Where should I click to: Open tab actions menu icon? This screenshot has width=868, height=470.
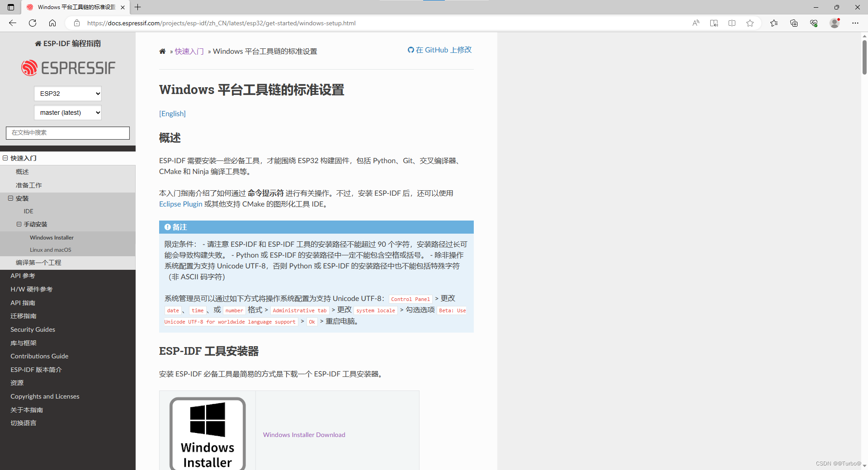(x=11, y=7)
